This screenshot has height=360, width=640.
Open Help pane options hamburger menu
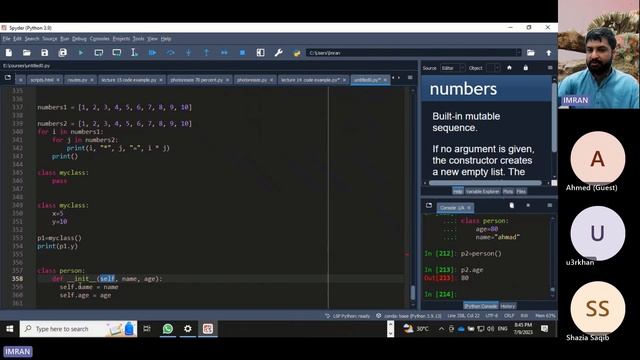(x=550, y=68)
